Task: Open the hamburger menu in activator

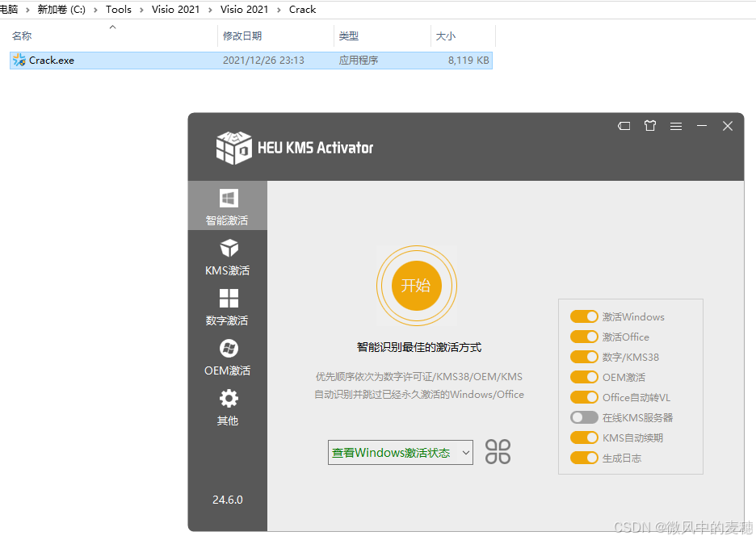Action: (676, 126)
